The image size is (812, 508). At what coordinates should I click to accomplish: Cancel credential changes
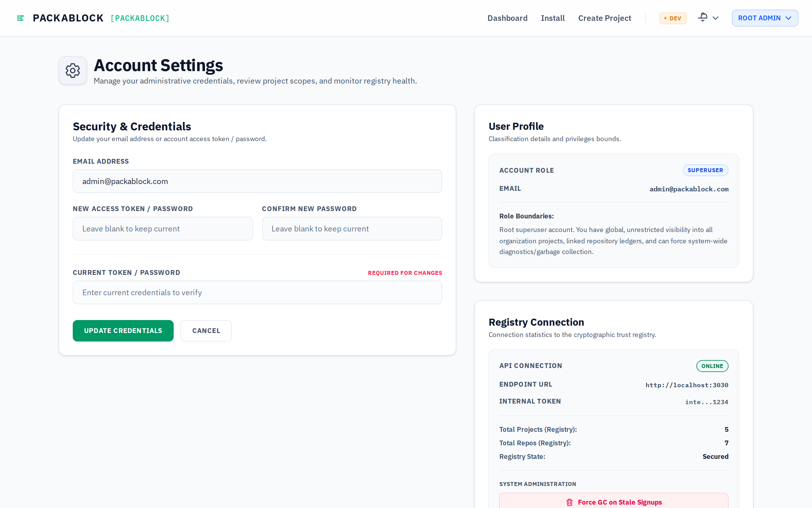pos(206,330)
